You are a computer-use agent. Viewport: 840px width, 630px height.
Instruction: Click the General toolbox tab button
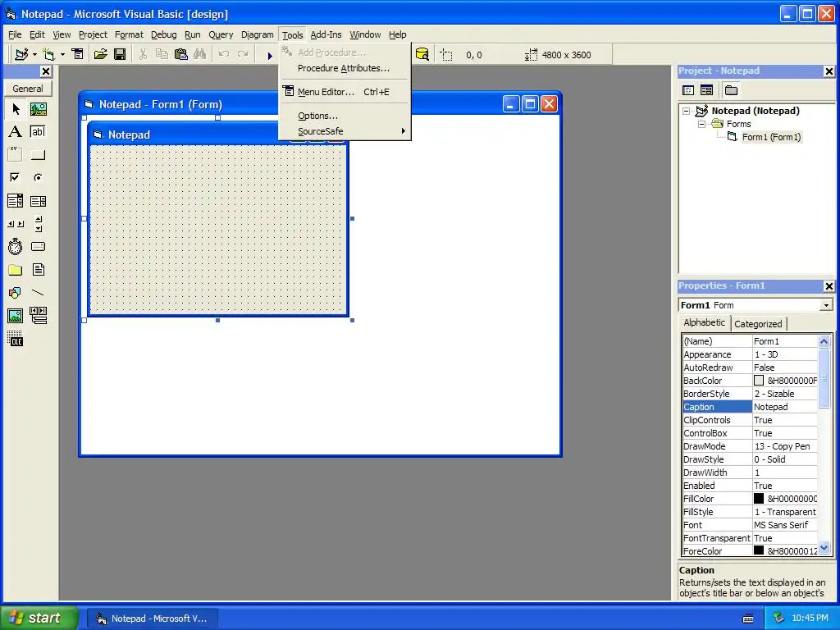tap(28, 89)
